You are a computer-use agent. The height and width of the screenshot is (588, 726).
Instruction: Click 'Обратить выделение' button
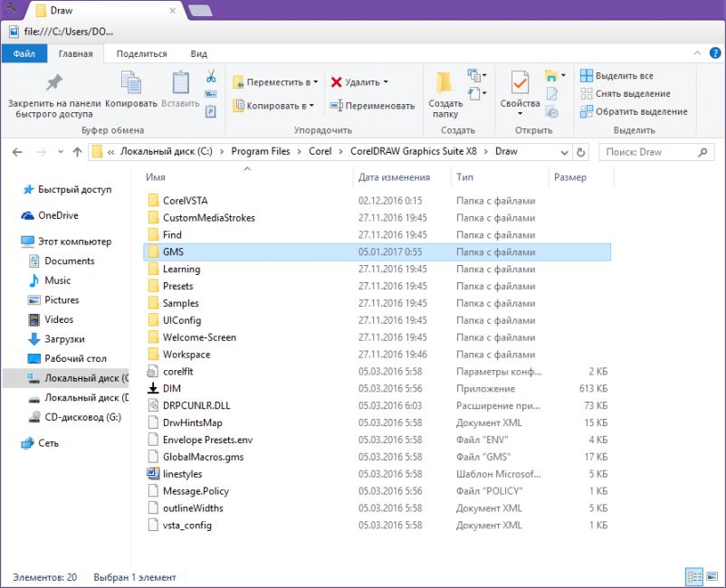point(633,112)
